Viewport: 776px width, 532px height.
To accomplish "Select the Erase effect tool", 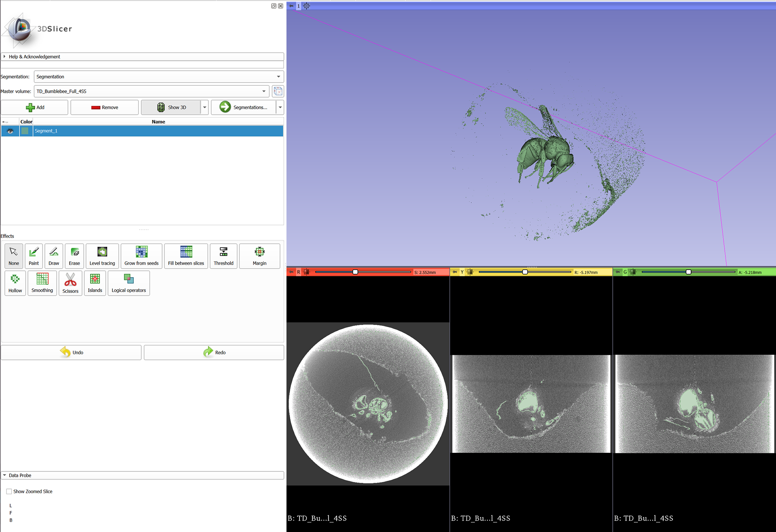I will (74, 256).
